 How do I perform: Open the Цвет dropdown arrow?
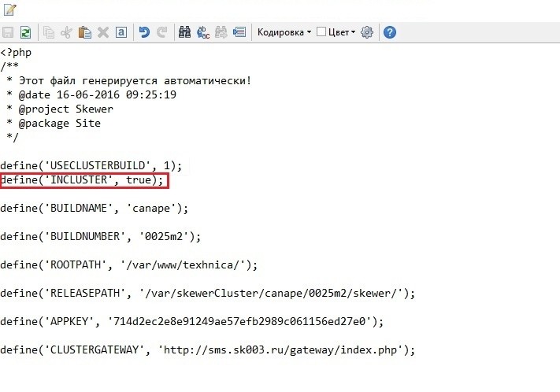coord(353,32)
